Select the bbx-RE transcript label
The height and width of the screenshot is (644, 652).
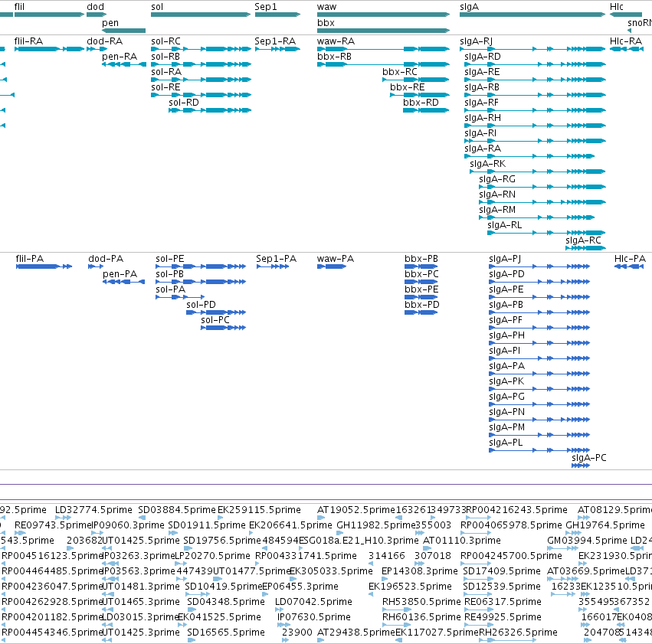click(407, 87)
